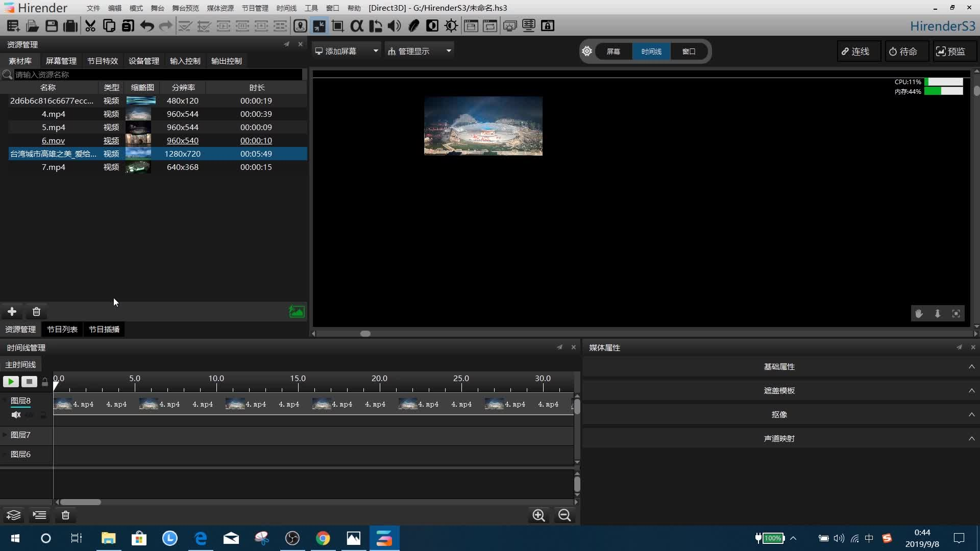Expand the 图层7 layer triangle
Viewport: 980px width, 551px height.
5,435
